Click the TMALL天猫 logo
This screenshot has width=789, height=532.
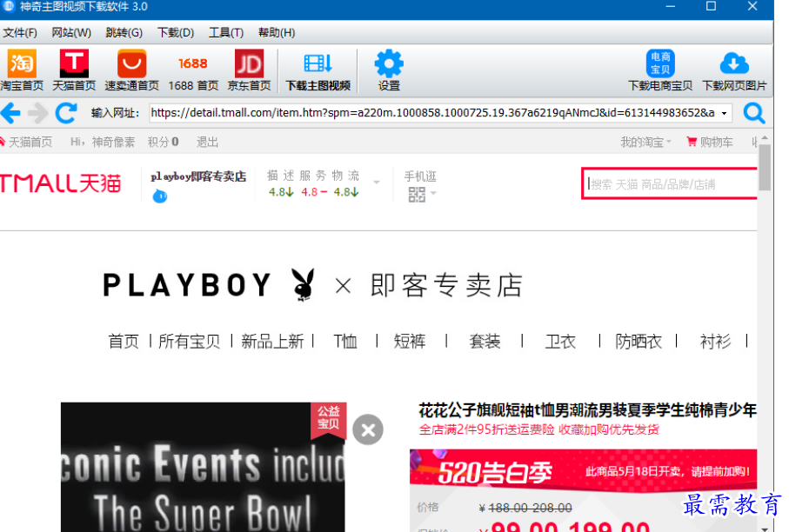(x=60, y=183)
